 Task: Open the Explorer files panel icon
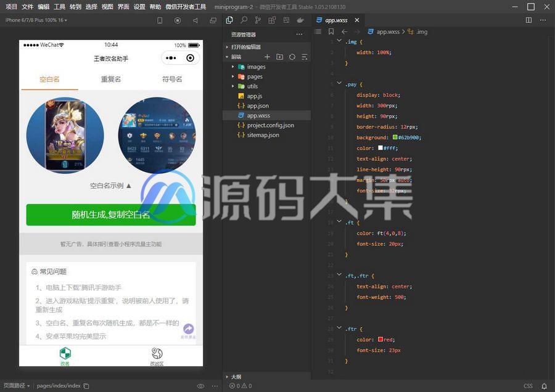pos(229,20)
